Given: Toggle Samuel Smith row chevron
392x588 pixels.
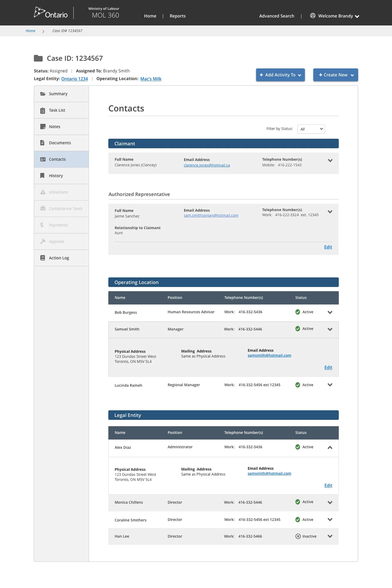Looking at the screenshot, I should point(330,329).
